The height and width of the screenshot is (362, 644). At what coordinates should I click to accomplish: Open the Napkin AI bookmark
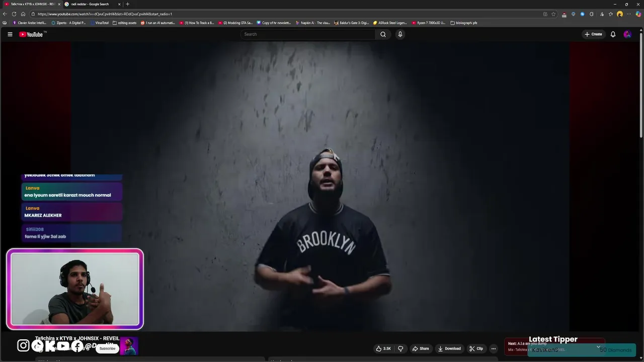click(x=313, y=23)
